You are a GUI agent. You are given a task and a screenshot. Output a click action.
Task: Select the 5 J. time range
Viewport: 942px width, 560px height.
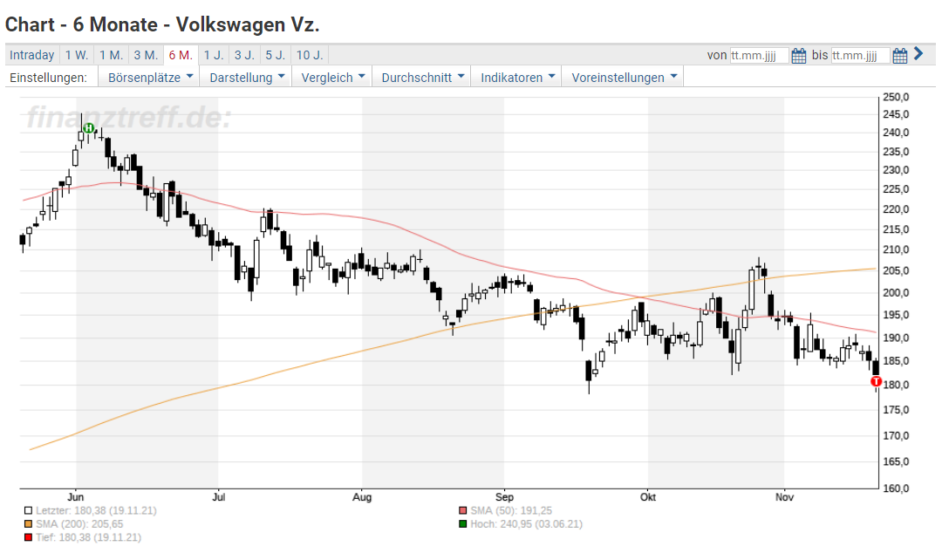(x=276, y=55)
